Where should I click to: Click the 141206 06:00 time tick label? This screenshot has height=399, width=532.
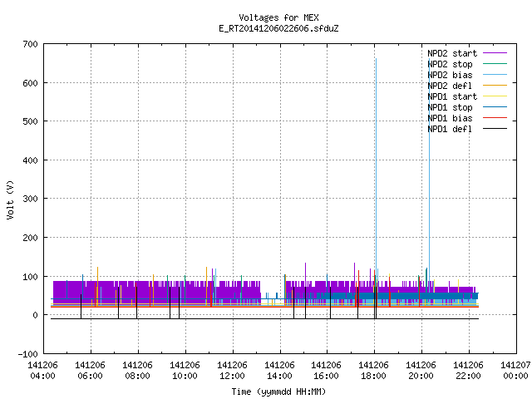(x=91, y=371)
